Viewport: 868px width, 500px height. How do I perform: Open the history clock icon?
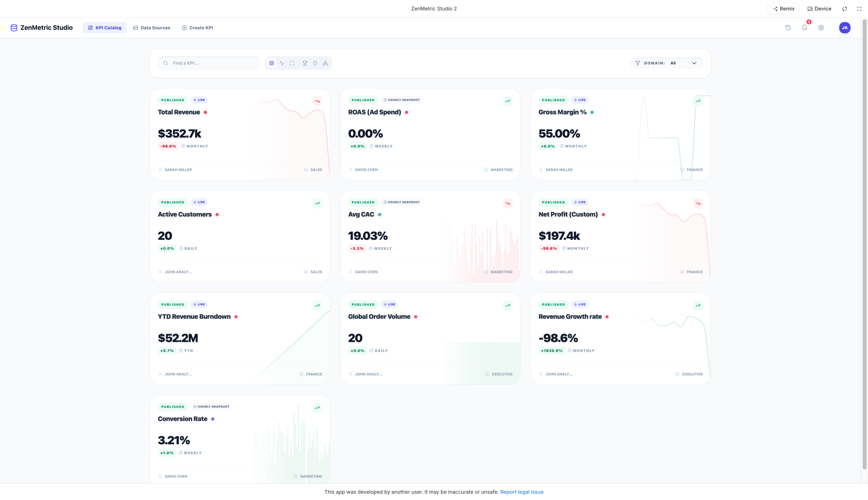[x=788, y=28]
